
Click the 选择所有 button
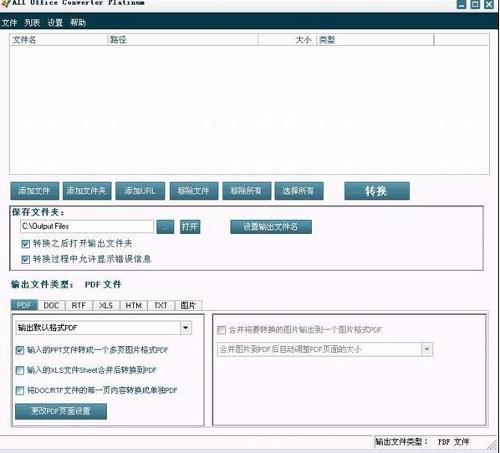pyautogui.click(x=299, y=191)
